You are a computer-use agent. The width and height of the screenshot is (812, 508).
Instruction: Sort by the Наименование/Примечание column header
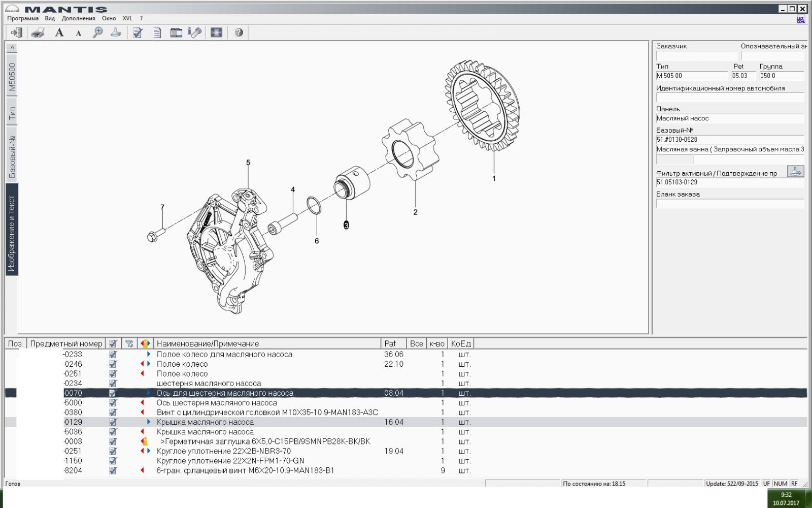(267, 343)
